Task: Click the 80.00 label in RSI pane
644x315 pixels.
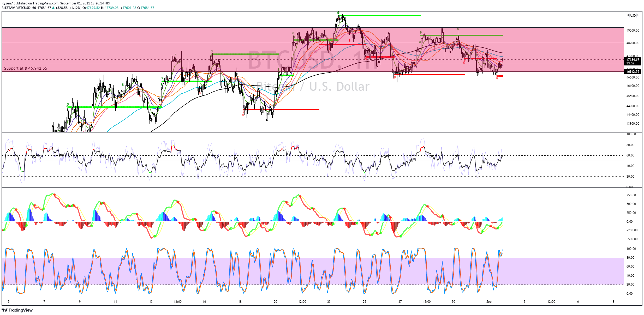Action: tap(630, 145)
